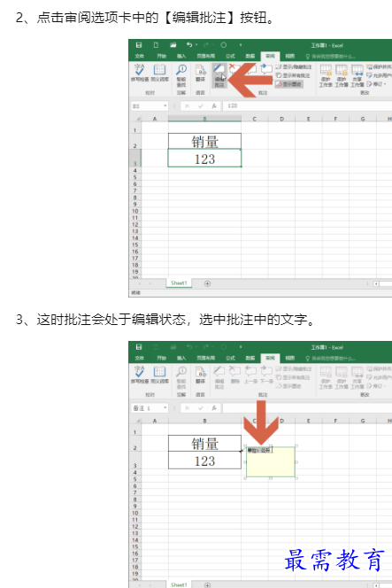The image size is (392, 588).
Task: Click New document icon in step 2 Excel
Action: point(156,45)
